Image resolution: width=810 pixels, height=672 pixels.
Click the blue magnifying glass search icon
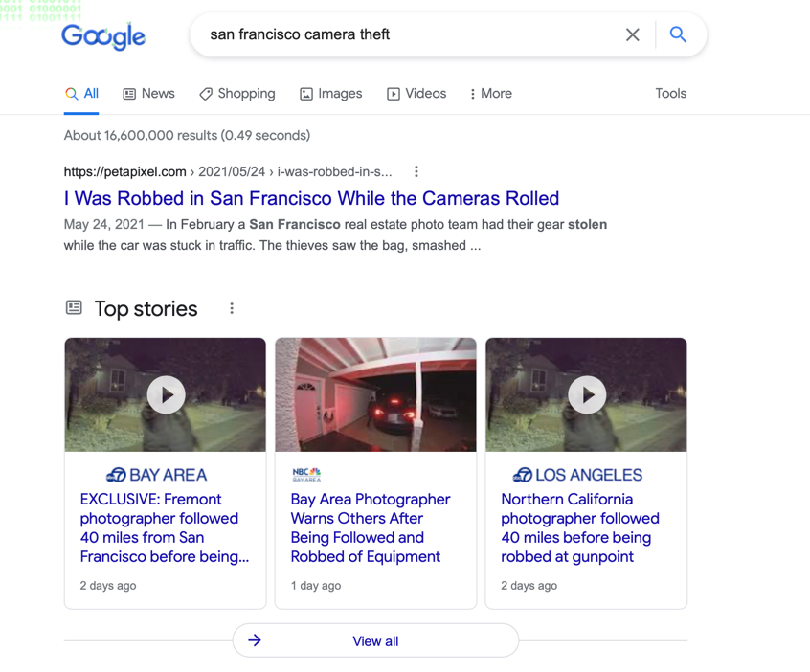[678, 34]
